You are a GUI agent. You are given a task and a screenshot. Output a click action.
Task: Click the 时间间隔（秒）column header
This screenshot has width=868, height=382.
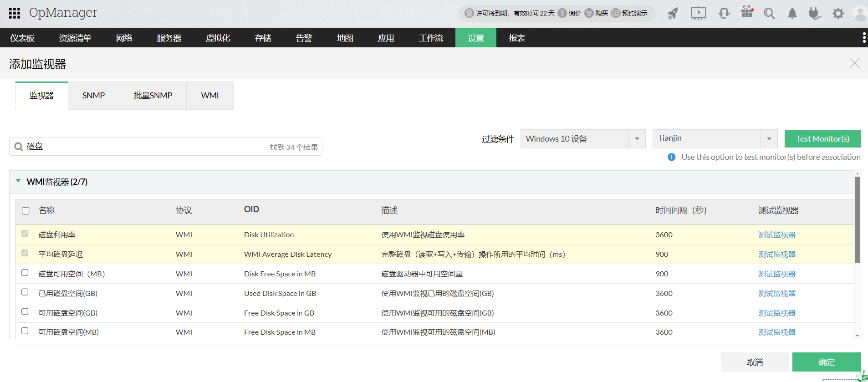tap(681, 210)
